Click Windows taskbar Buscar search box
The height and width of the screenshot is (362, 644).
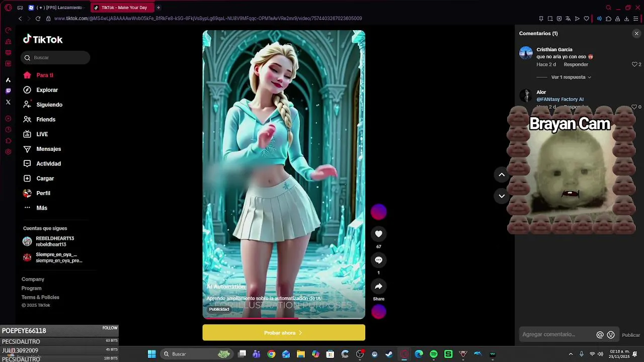click(196, 354)
